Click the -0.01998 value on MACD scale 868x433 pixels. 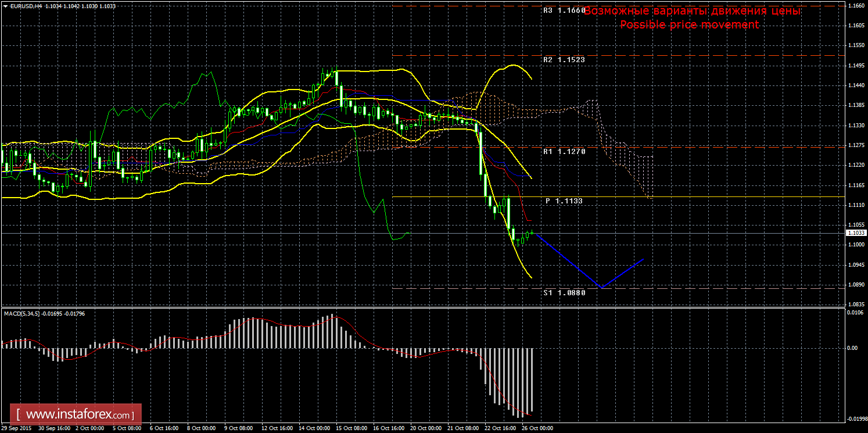point(855,418)
